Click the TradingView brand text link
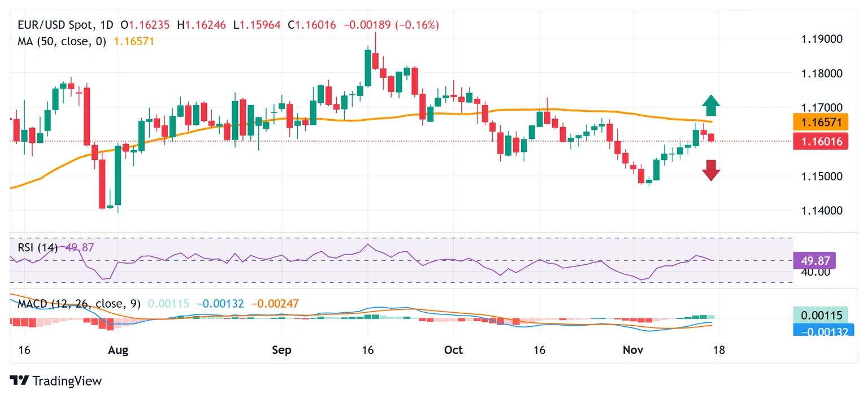This screenshot has width=868, height=398. [67, 381]
